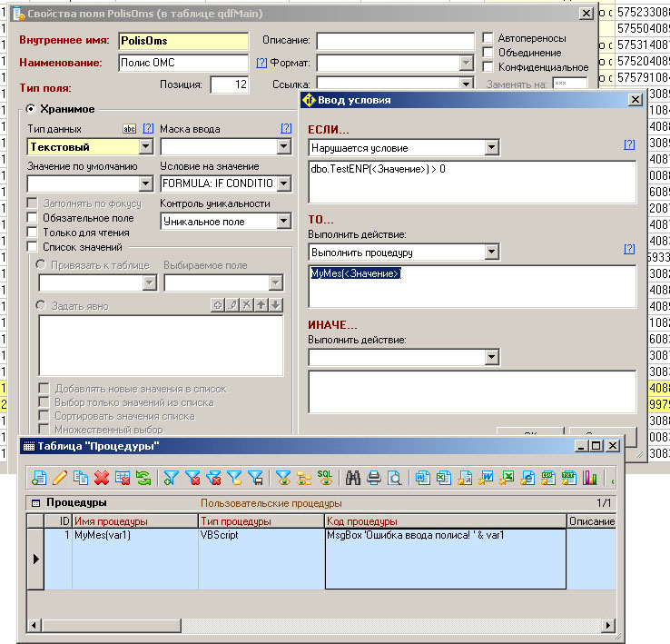
Task: Click the pencil edit record icon
Action: tap(60, 476)
